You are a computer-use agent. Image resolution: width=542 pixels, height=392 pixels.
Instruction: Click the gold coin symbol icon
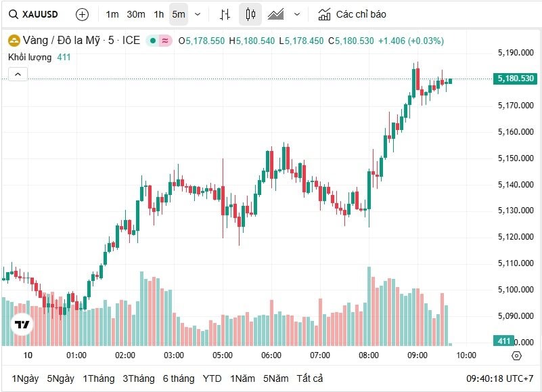point(14,41)
